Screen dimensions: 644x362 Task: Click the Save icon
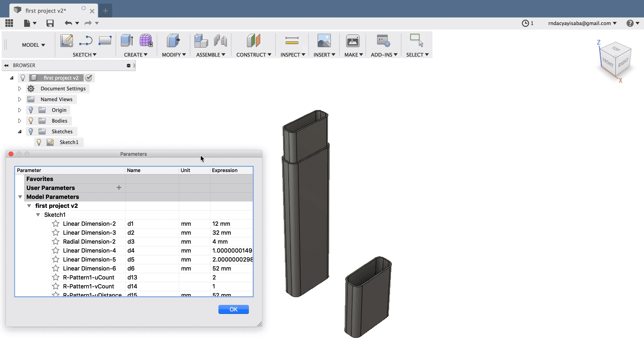tap(50, 23)
